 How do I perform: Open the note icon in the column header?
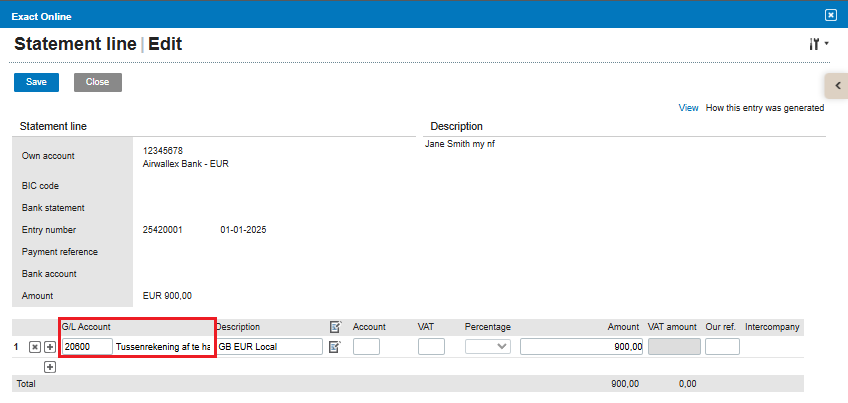click(335, 327)
